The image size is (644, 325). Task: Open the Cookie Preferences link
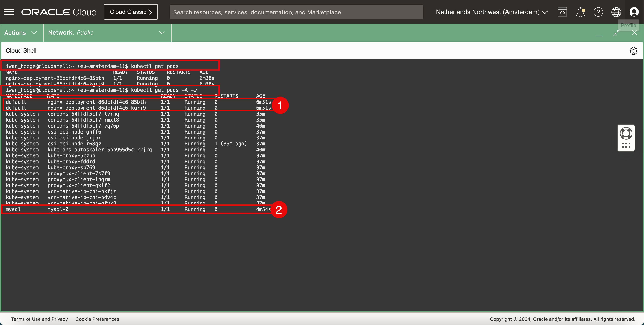pyautogui.click(x=97, y=319)
